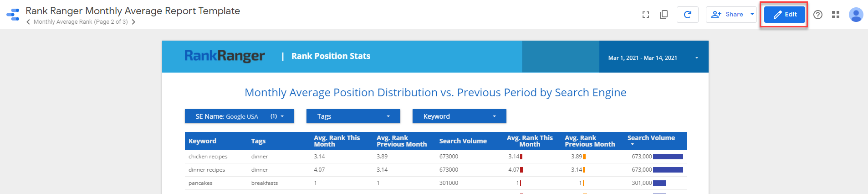Open the user account avatar

[x=856, y=15]
